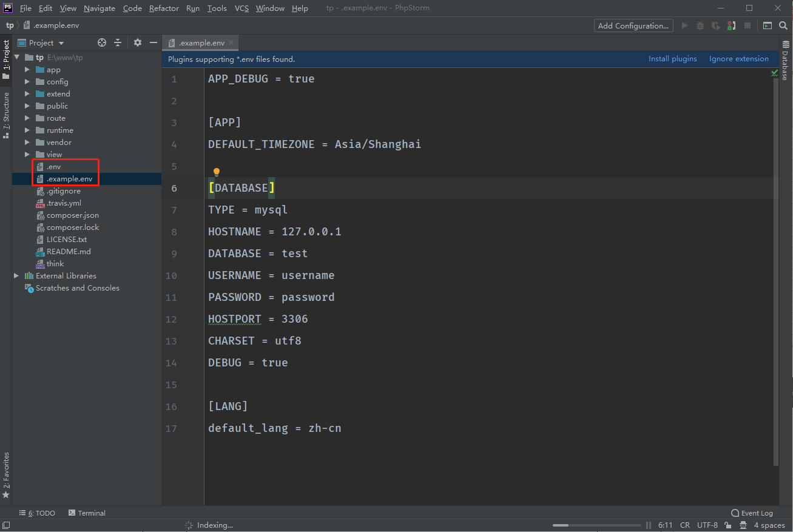Open Search Everywhere magnifier icon
This screenshot has height=532, width=793.
click(x=783, y=25)
